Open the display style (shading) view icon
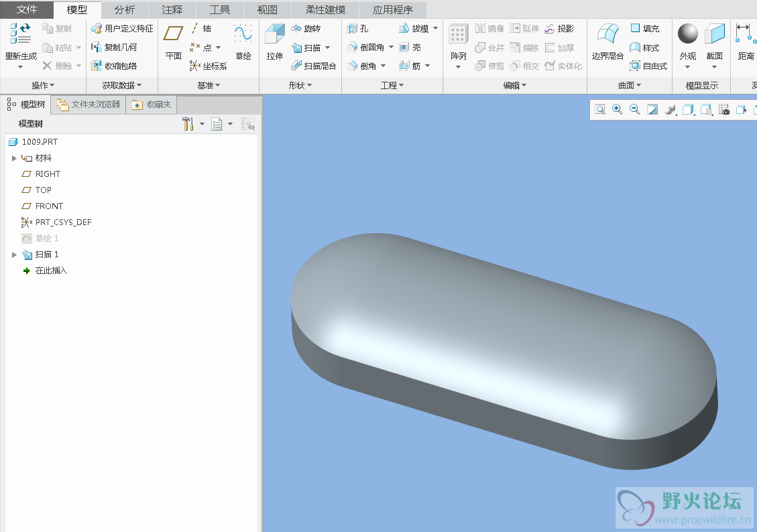The height and width of the screenshot is (532, 757). (689, 109)
